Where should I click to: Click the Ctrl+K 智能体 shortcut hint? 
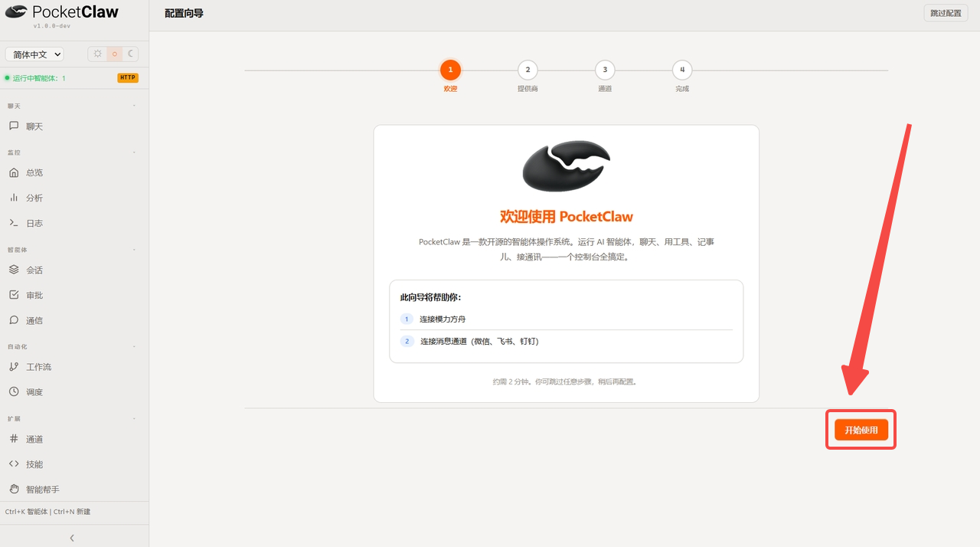pyautogui.click(x=25, y=512)
